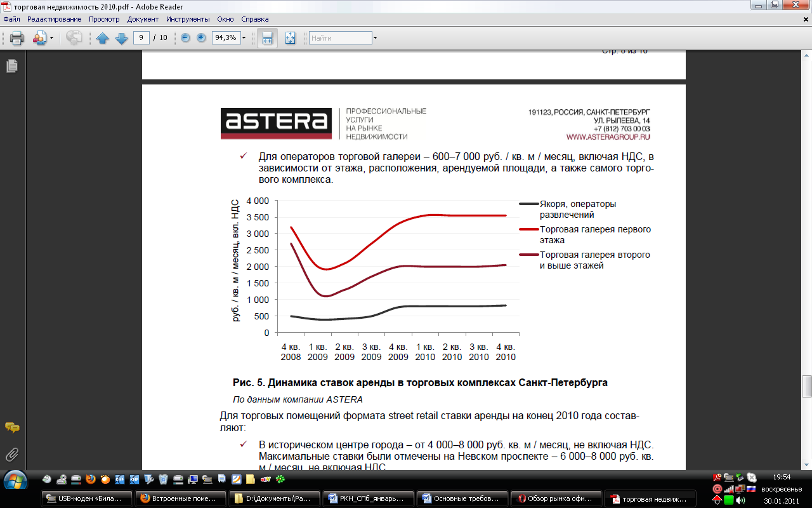
Task: Open the Найти search options dropdown arrow
Action: point(376,38)
